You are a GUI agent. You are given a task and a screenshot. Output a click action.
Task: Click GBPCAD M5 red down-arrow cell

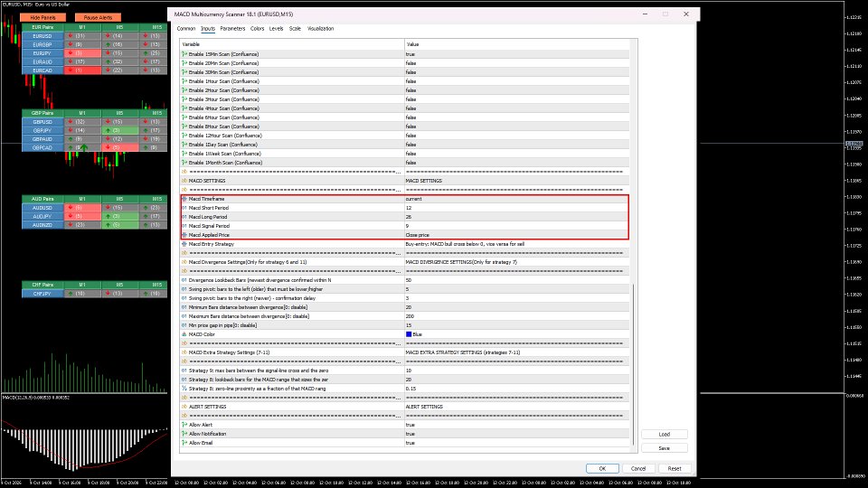coord(119,147)
